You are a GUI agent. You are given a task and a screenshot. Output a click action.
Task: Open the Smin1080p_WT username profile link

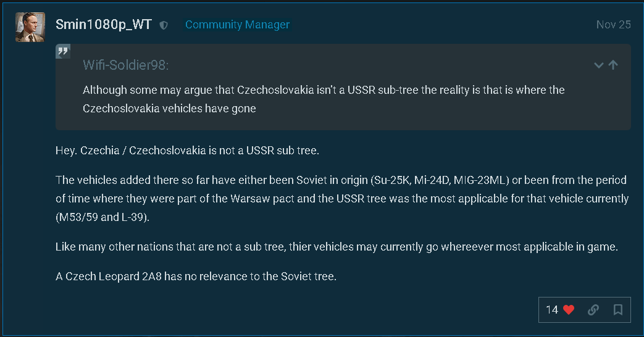(x=103, y=25)
